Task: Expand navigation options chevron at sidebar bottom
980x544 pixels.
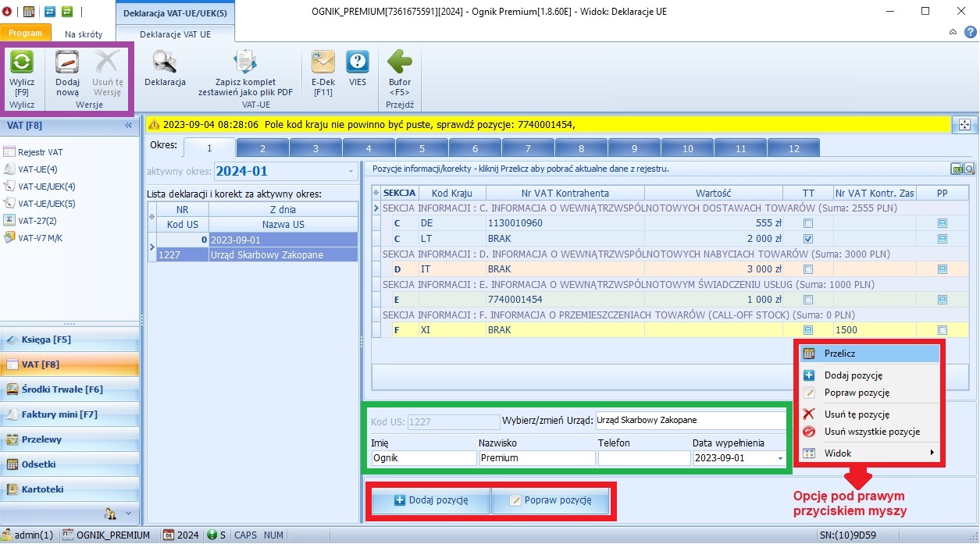Action: (128, 513)
